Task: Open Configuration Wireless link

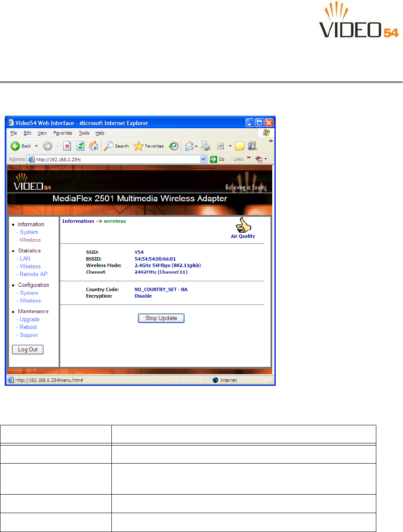Action: pos(30,301)
